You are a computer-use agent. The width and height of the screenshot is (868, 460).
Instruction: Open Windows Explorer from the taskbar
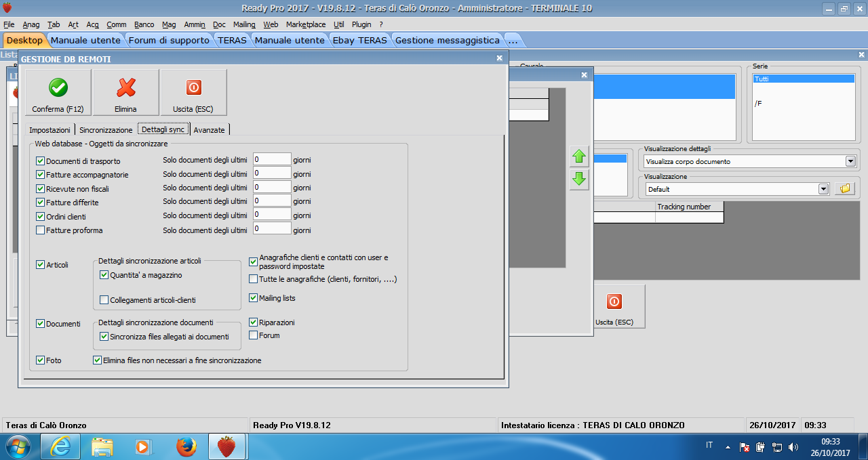102,446
